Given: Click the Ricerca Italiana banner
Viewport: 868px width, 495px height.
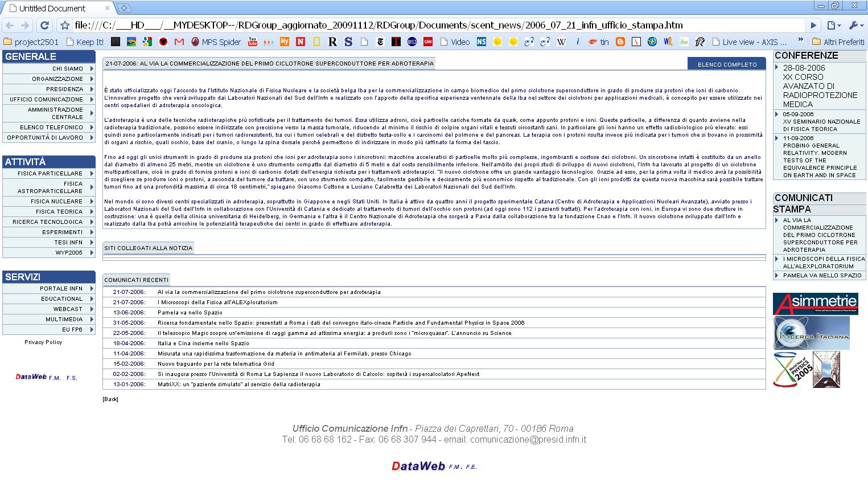Looking at the screenshot, I should [811, 333].
